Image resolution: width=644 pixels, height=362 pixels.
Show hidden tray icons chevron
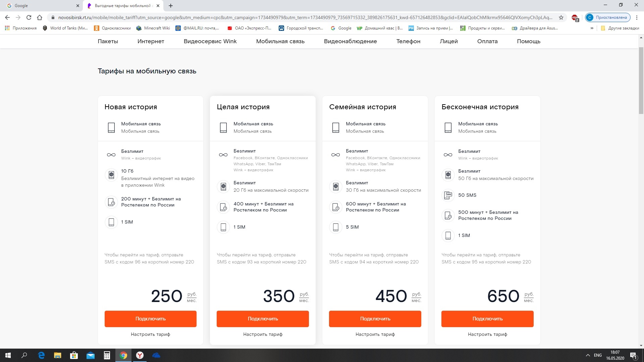pos(588,355)
